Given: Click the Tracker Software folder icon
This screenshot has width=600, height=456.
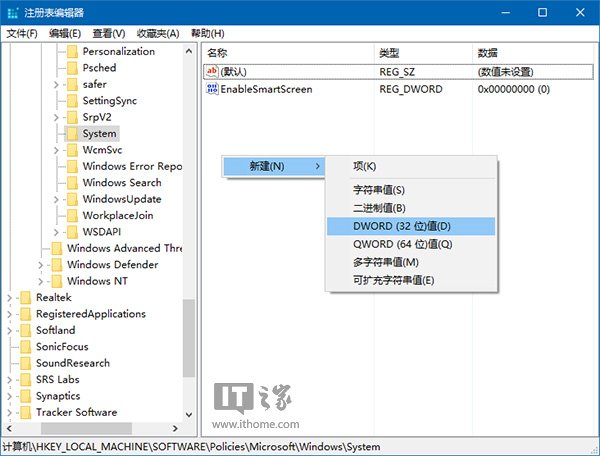Looking at the screenshot, I should click(x=26, y=412).
